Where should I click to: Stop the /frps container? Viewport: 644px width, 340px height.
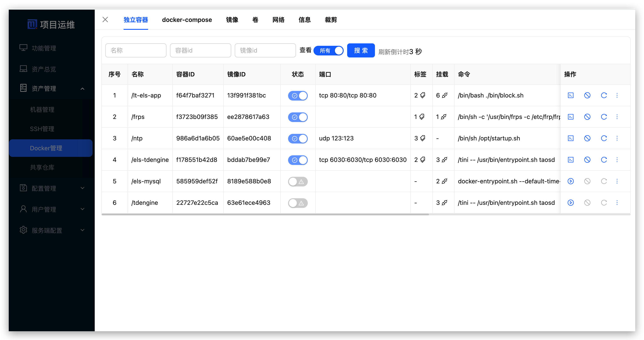587,117
